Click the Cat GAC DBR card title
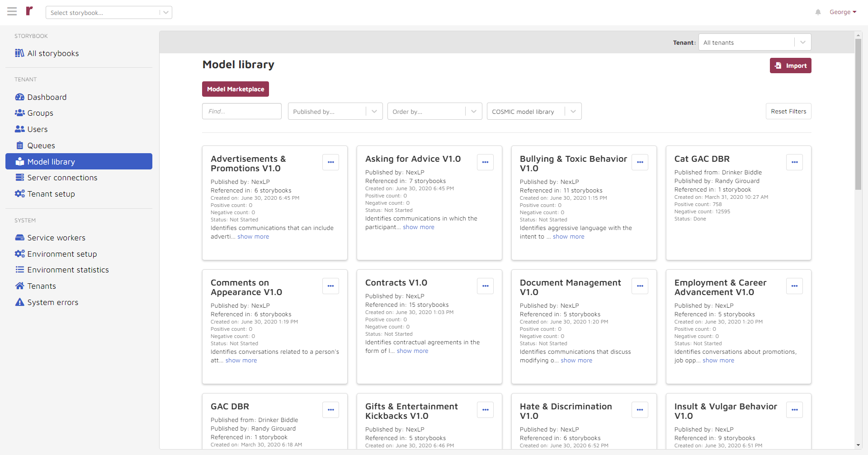 click(702, 159)
